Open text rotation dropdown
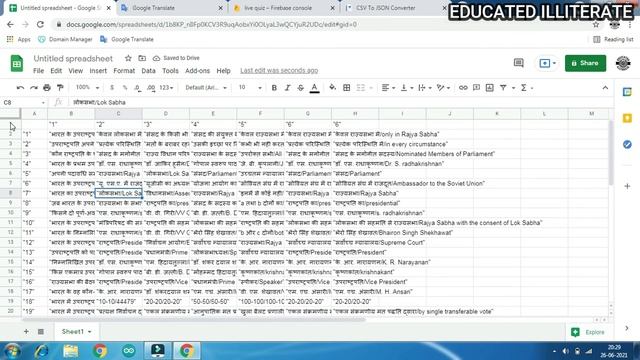 click(443, 88)
